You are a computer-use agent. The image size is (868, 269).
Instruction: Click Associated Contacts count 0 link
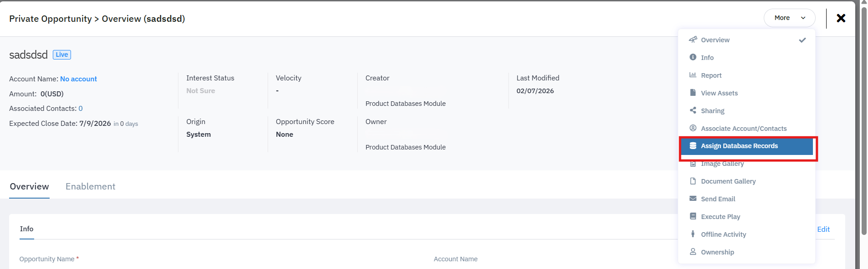pyautogui.click(x=81, y=109)
